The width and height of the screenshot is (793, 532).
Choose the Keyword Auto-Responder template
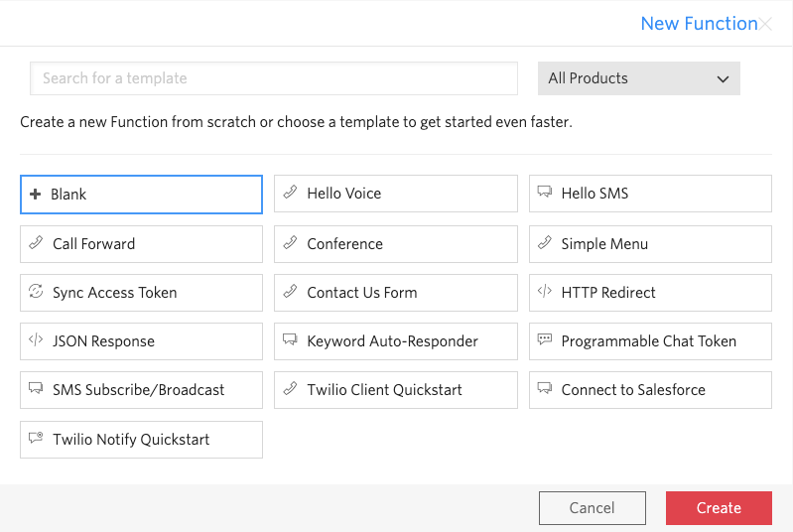[x=395, y=340]
